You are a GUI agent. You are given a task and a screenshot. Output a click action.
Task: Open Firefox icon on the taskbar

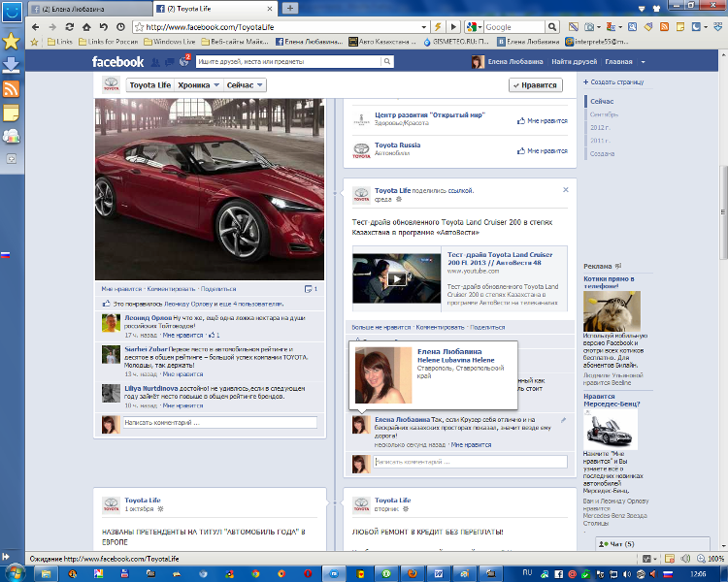pos(413,573)
